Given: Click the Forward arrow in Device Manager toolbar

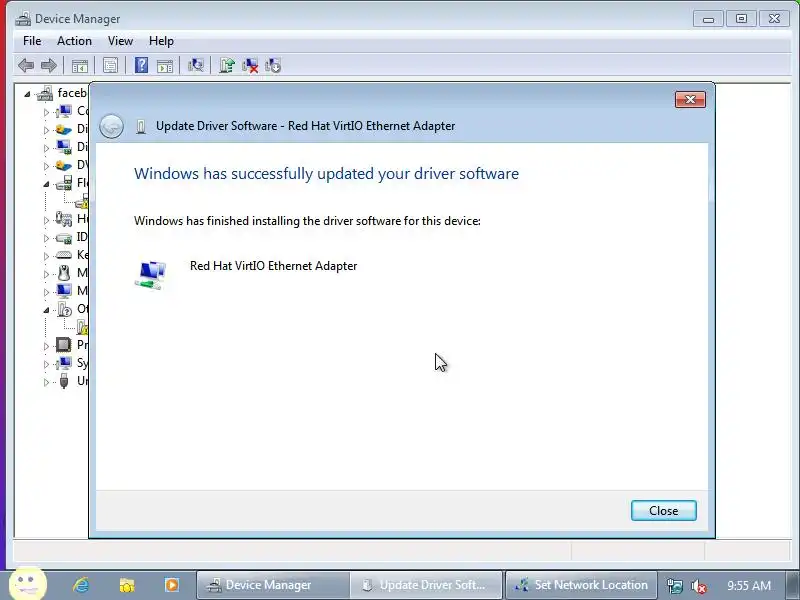Looking at the screenshot, I should point(48,65).
